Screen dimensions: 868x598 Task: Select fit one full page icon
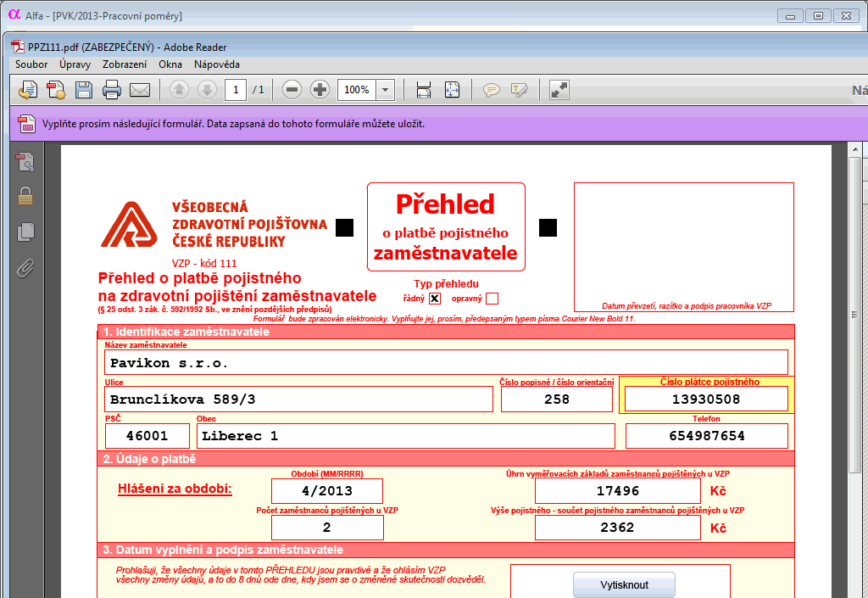(x=452, y=90)
